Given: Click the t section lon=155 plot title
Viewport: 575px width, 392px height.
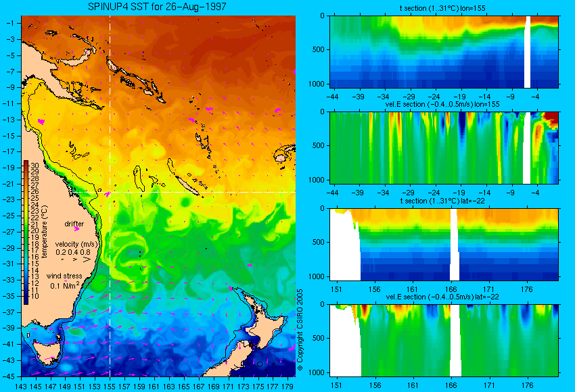Looking at the screenshot, I should point(442,8).
